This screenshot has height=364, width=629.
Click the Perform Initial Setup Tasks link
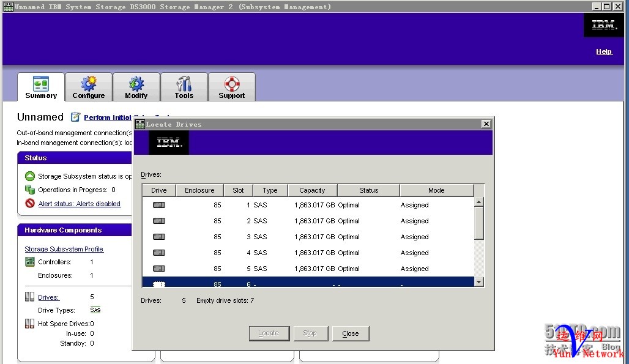(108, 117)
